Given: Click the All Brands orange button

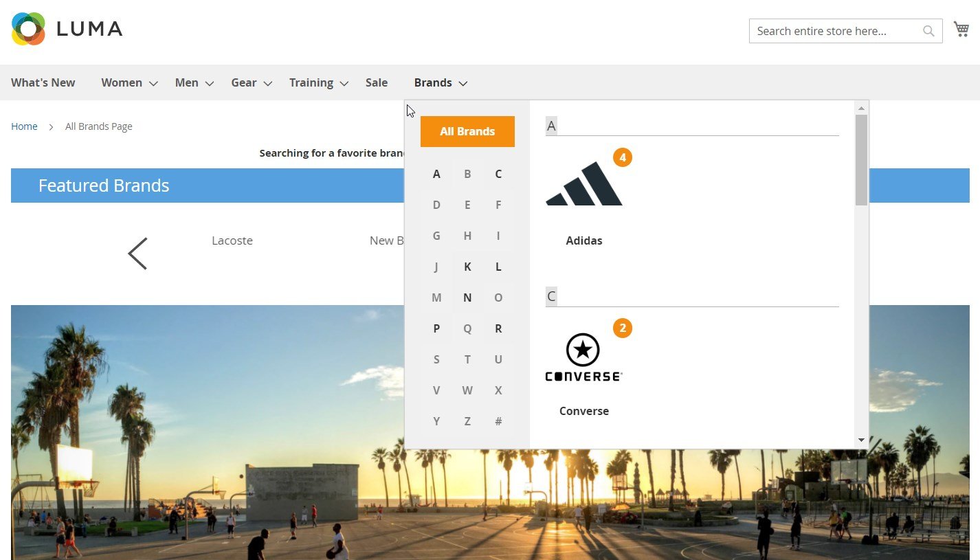Looking at the screenshot, I should [467, 131].
